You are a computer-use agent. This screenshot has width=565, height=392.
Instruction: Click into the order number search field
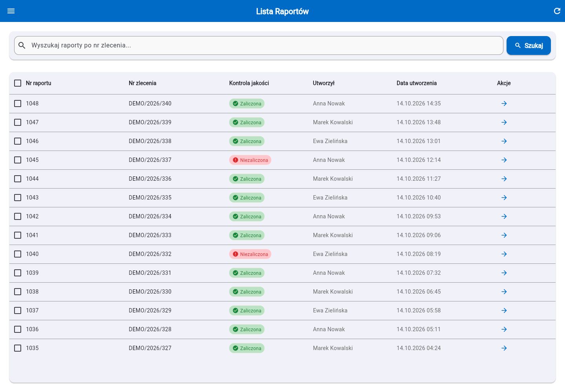259,45
